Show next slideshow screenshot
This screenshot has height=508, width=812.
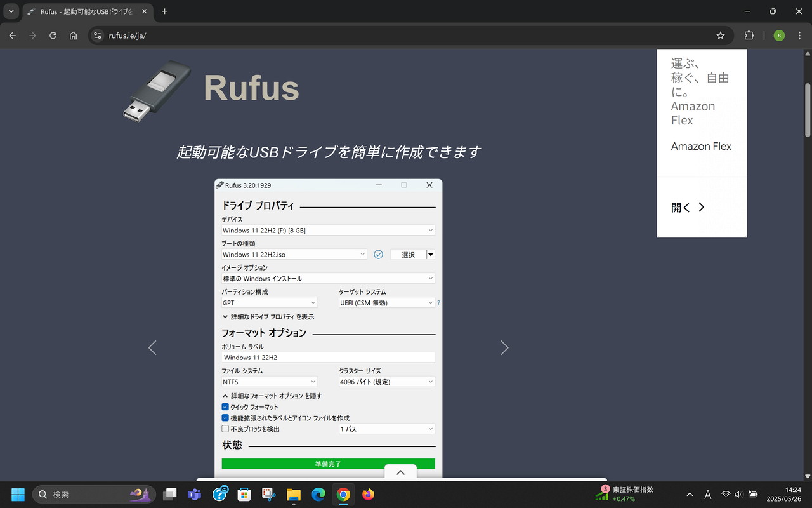[504, 347]
